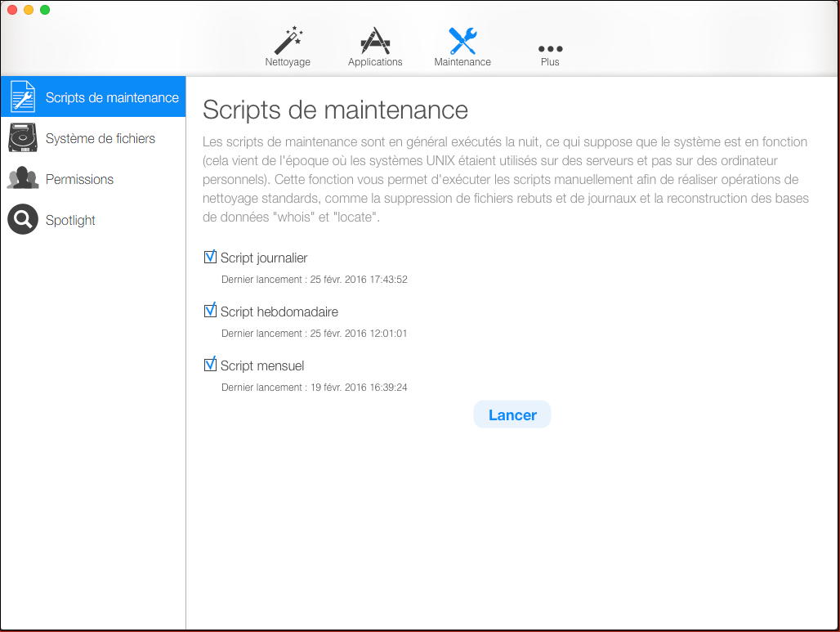Click the Script mensuel label

point(262,365)
